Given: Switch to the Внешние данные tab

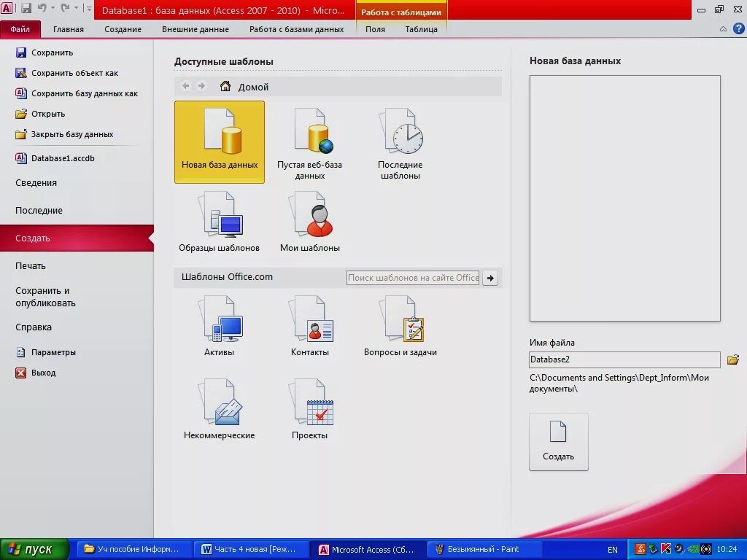Looking at the screenshot, I should pyautogui.click(x=196, y=29).
